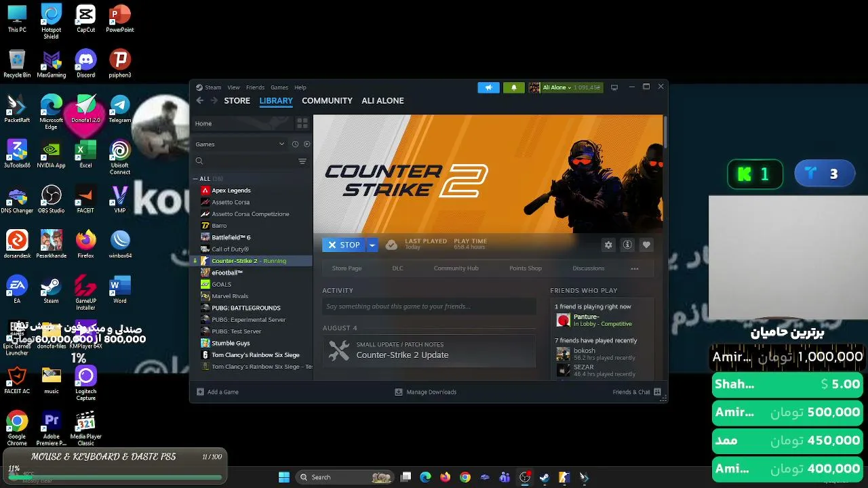
Task: Click Firefox icon in the taskbar
Action: point(445,477)
